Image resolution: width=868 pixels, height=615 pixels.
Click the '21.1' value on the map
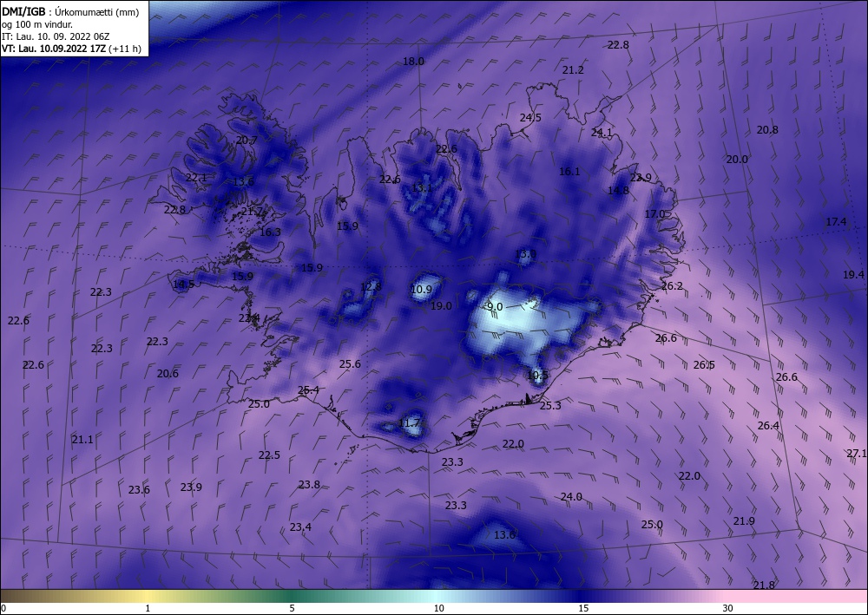point(82,441)
